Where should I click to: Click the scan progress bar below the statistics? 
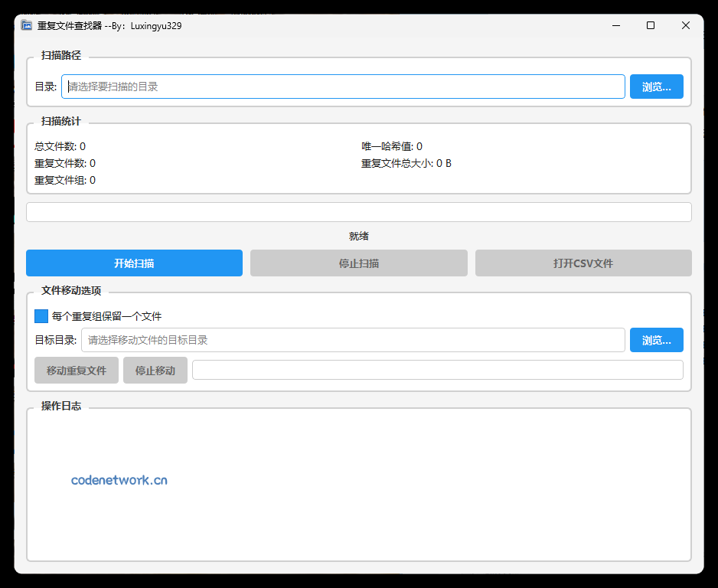pyautogui.click(x=358, y=212)
